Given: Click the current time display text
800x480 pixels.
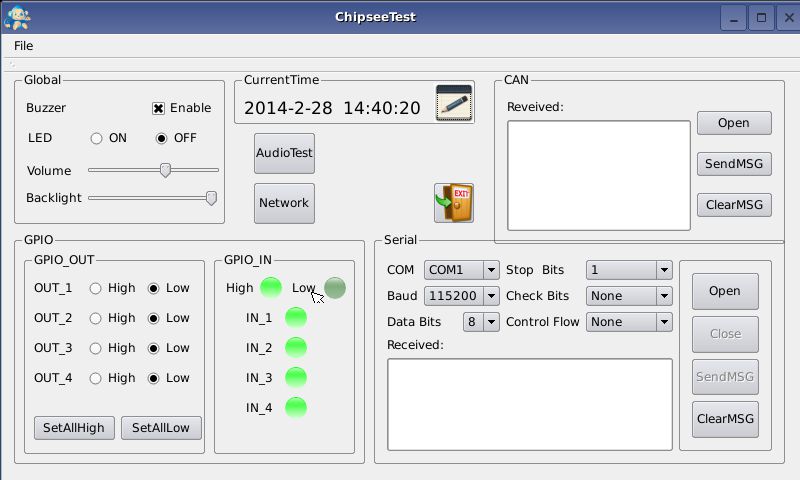Looking at the screenshot, I should (332, 108).
